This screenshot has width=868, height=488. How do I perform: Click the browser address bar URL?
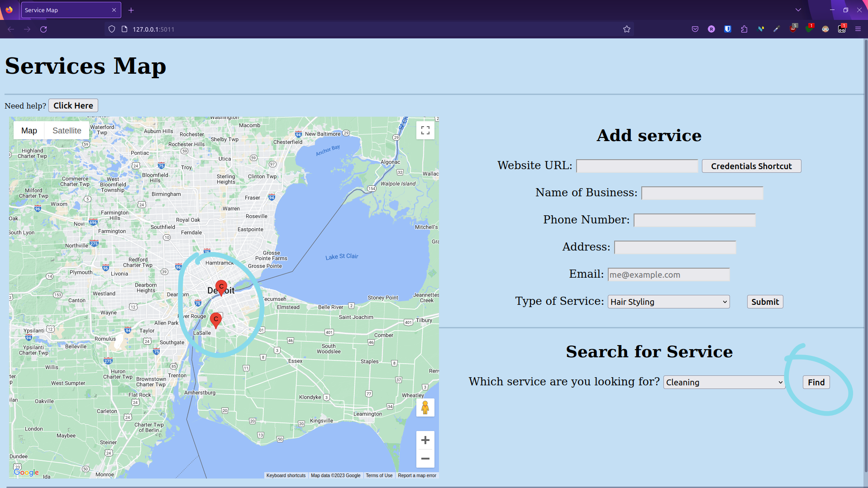pyautogui.click(x=153, y=29)
